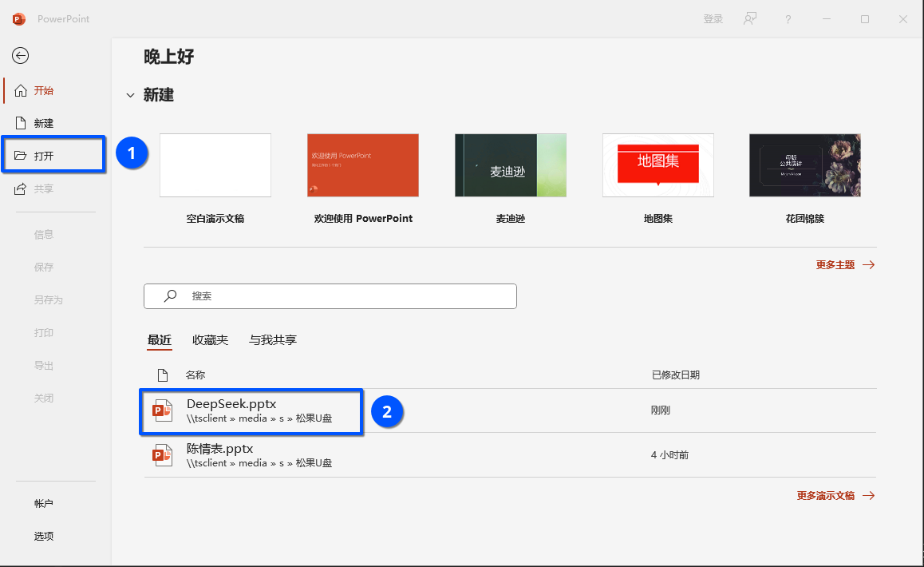The width and height of the screenshot is (924, 567).
Task: Click the 更多主题 link
Action: [x=845, y=265]
